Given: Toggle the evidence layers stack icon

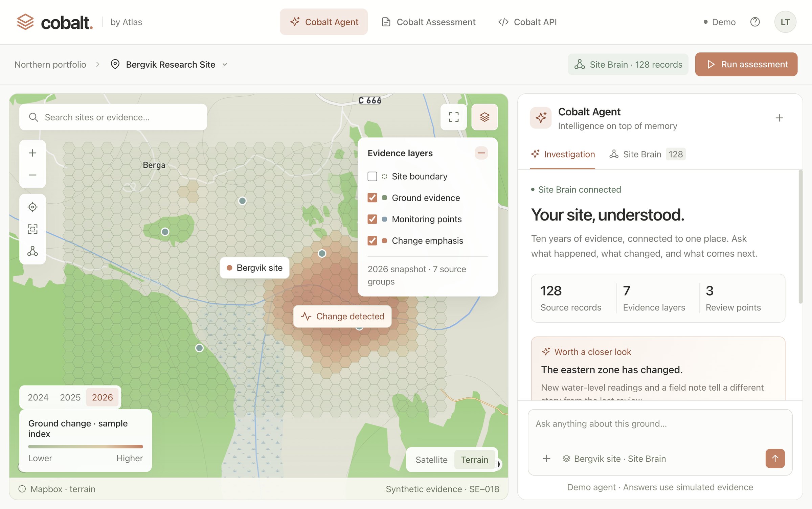Looking at the screenshot, I should point(484,117).
